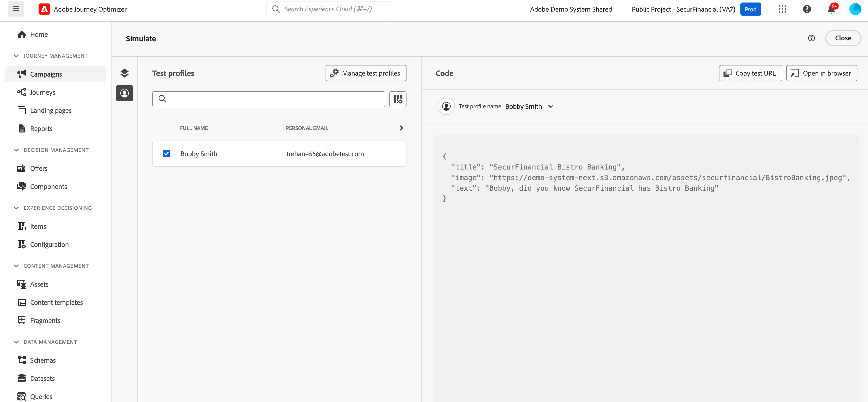
Task: Open Assets in the sidebar
Action: (x=39, y=284)
